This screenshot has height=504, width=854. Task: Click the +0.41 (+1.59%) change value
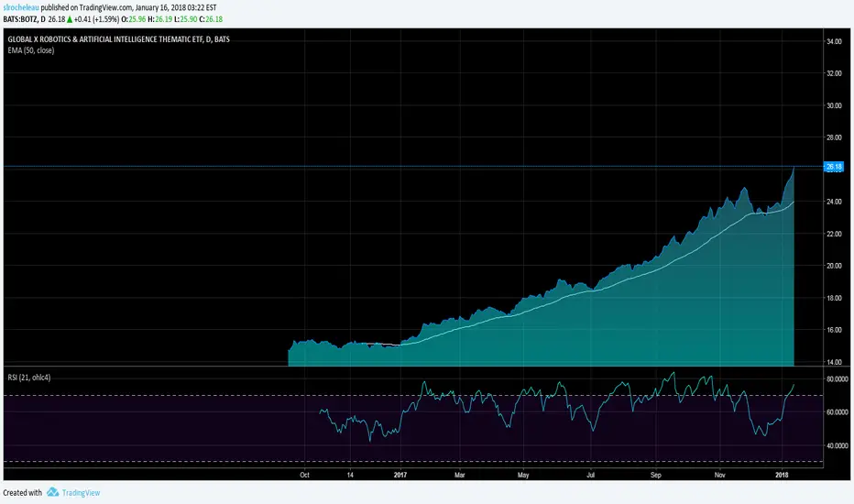click(x=97, y=19)
